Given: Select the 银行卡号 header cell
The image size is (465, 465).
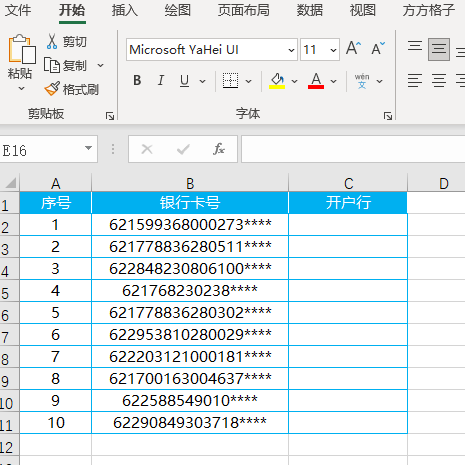Looking at the screenshot, I should [190, 202].
